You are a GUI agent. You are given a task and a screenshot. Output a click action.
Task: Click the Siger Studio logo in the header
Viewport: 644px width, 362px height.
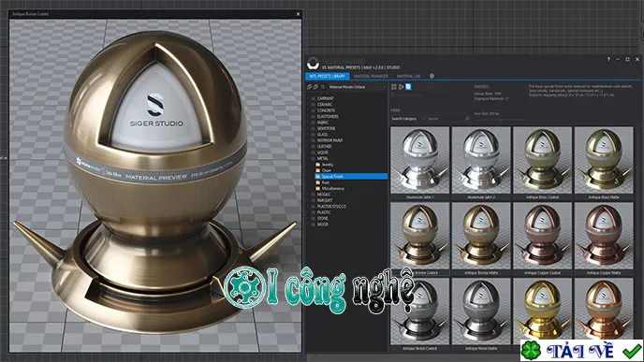point(313,64)
